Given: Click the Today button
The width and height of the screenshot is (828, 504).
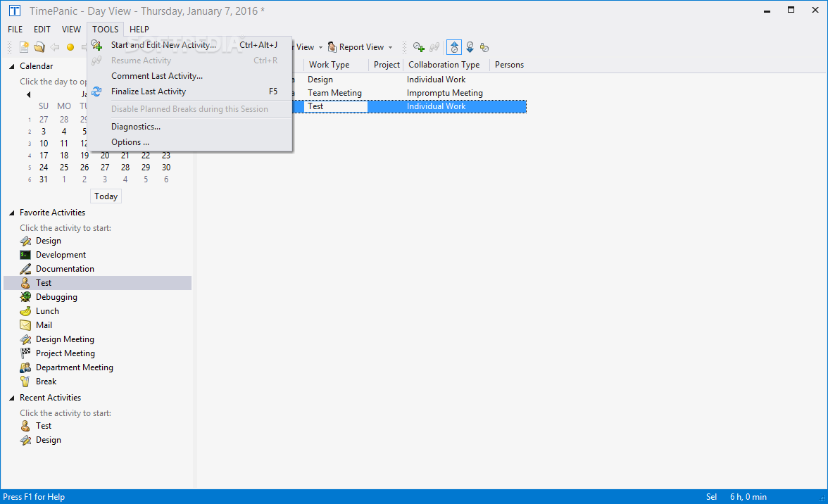Looking at the screenshot, I should (106, 196).
